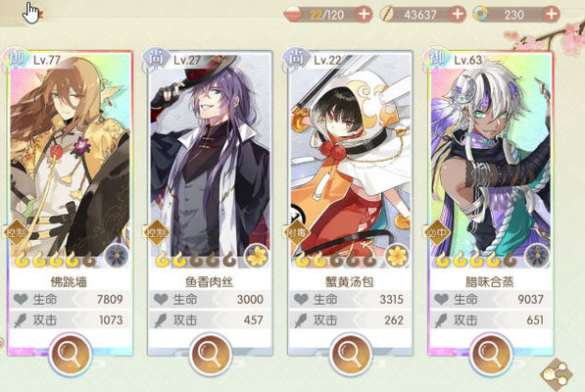Click the 攻击 stat row of 腊味合蒸
Screen dimensions: 585x392
click(491, 320)
